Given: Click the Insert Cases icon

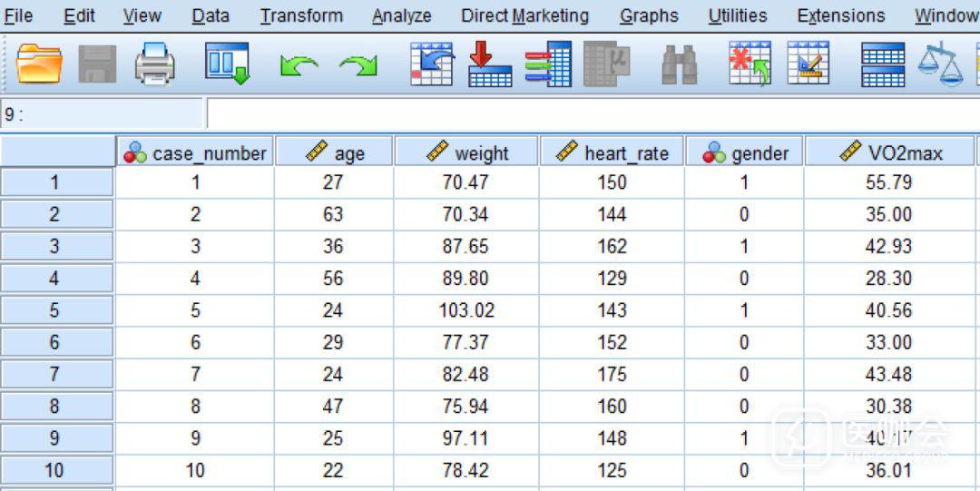Looking at the screenshot, I should (750, 64).
